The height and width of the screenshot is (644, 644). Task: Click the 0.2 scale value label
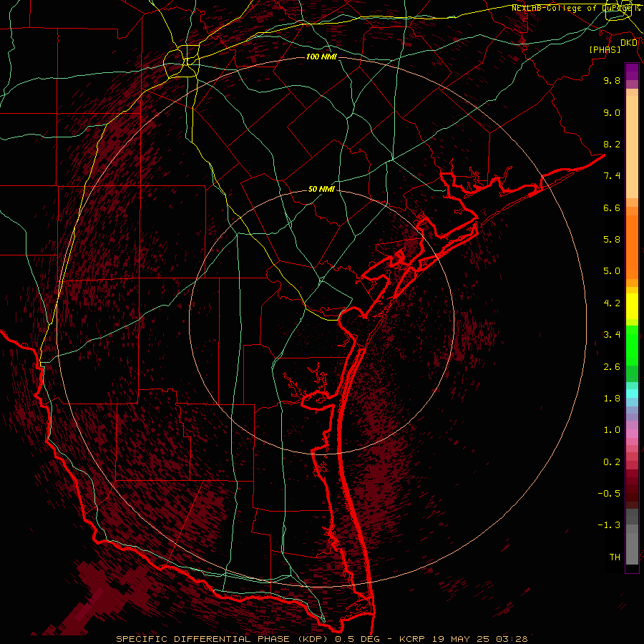point(612,462)
